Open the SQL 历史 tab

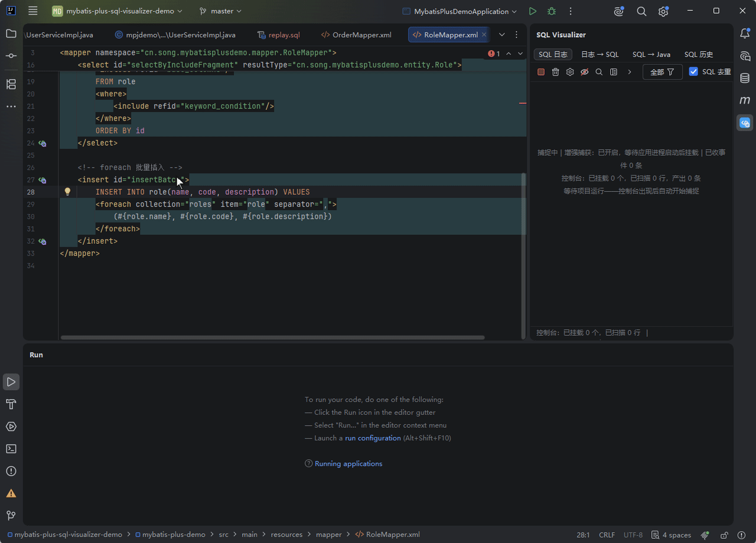pyautogui.click(x=699, y=54)
